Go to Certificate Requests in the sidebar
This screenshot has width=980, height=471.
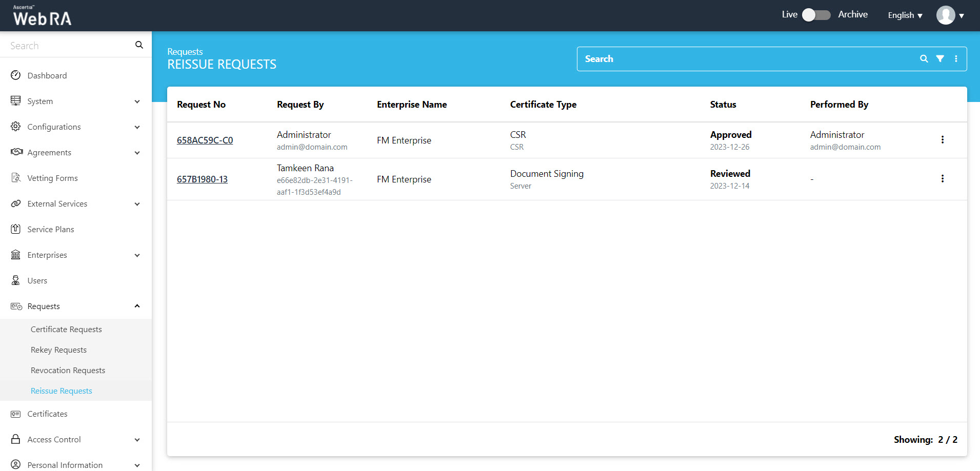click(66, 330)
